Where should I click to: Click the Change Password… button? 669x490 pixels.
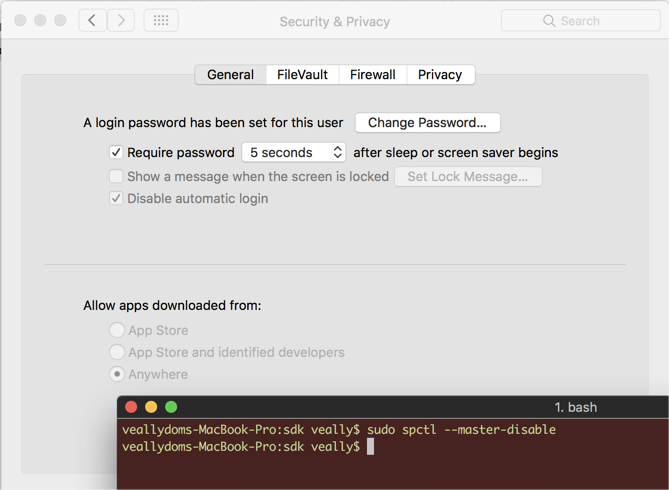click(428, 122)
